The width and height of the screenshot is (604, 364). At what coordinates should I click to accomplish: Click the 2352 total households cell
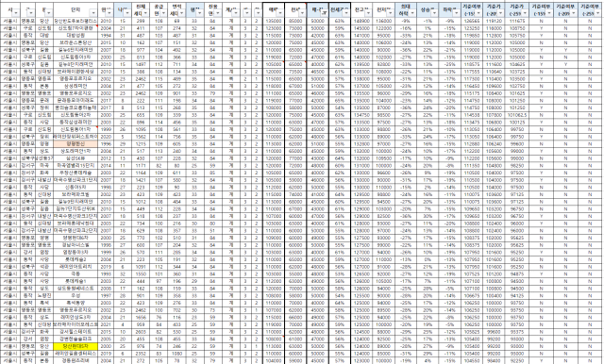pyautogui.click(x=141, y=354)
